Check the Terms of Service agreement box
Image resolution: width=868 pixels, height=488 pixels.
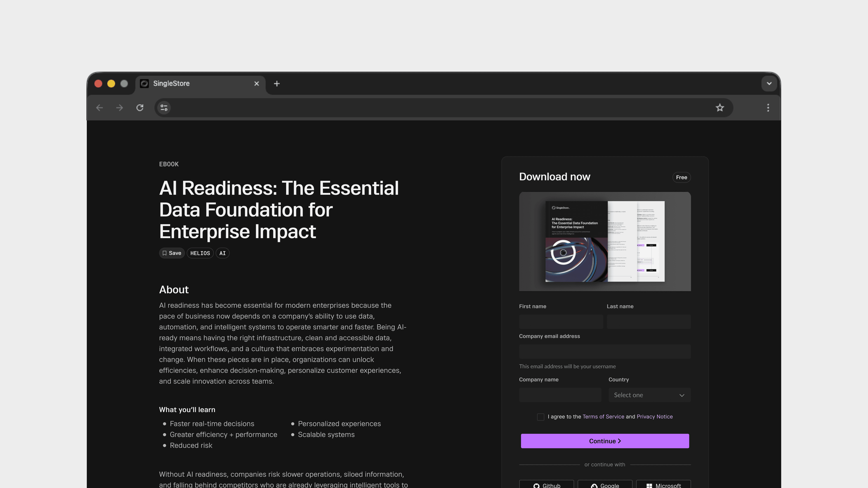[x=540, y=417]
